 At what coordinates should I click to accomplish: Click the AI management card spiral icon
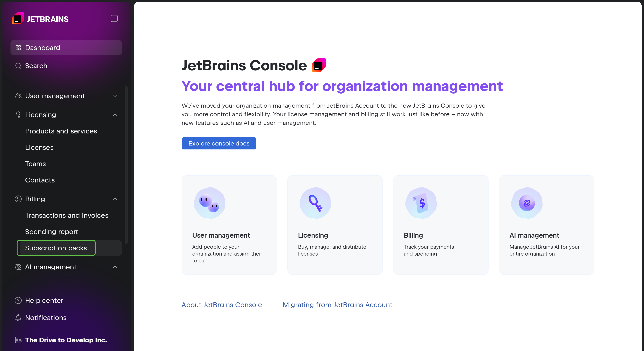[527, 203]
